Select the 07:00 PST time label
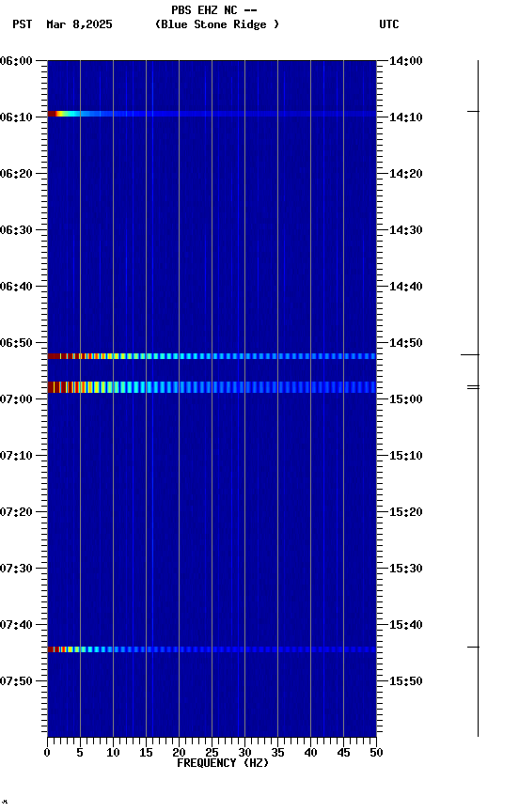This screenshot has height=812, width=519. [x=16, y=399]
